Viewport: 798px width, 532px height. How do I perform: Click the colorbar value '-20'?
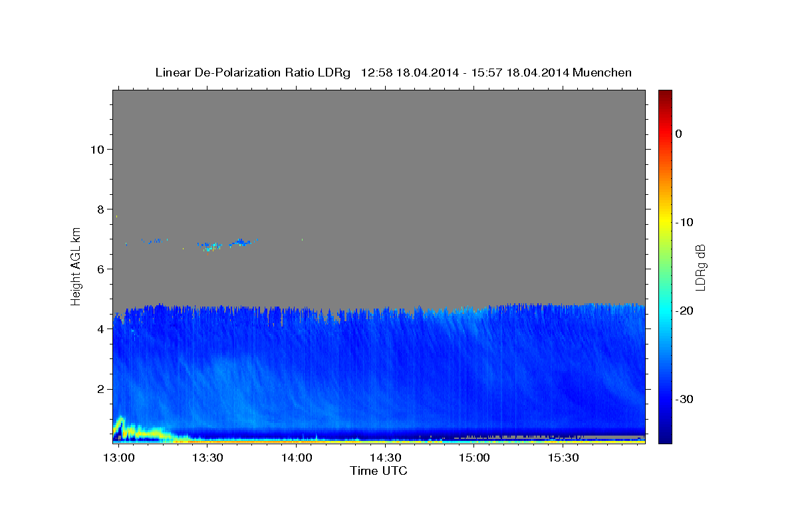(685, 311)
